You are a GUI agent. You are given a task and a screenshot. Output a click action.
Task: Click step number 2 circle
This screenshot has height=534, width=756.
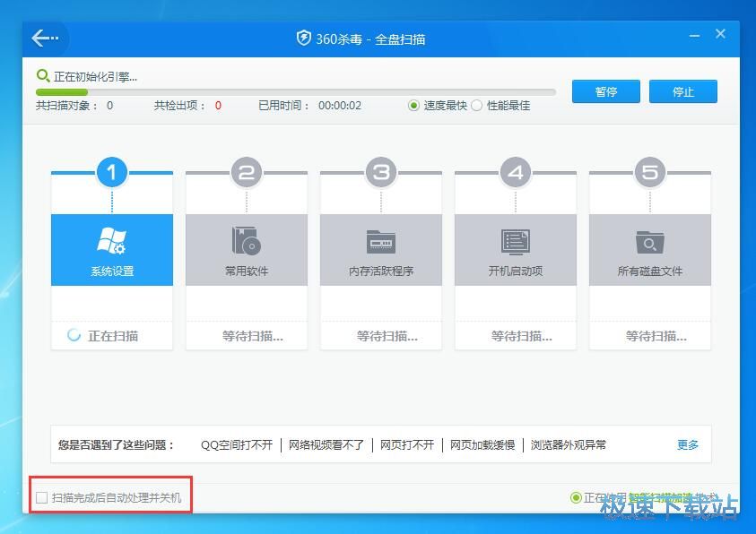pyautogui.click(x=247, y=172)
